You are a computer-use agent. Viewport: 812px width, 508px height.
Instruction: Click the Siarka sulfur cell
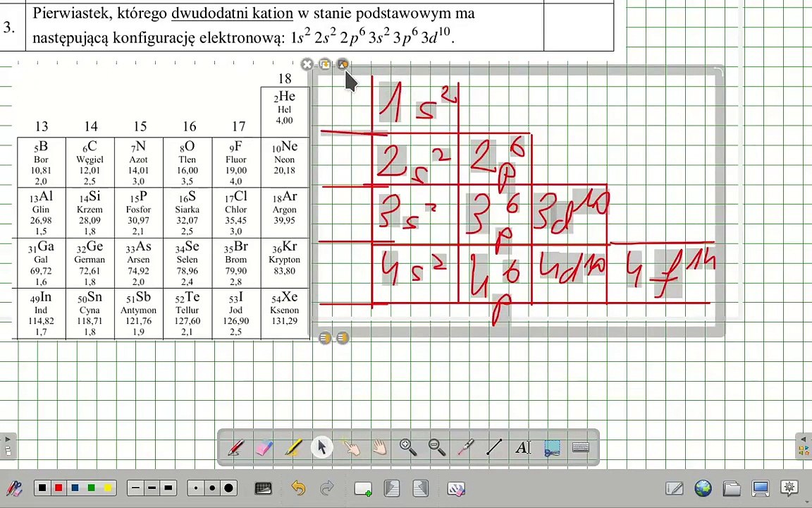187,213
